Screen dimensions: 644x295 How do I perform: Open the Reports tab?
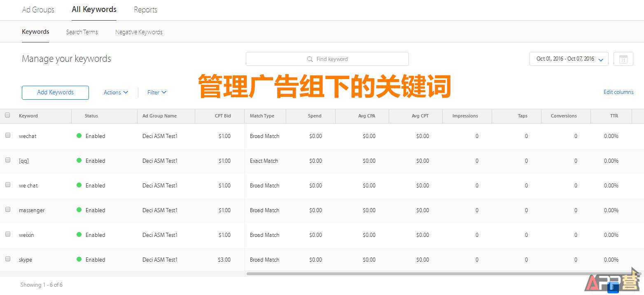point(145,10)
